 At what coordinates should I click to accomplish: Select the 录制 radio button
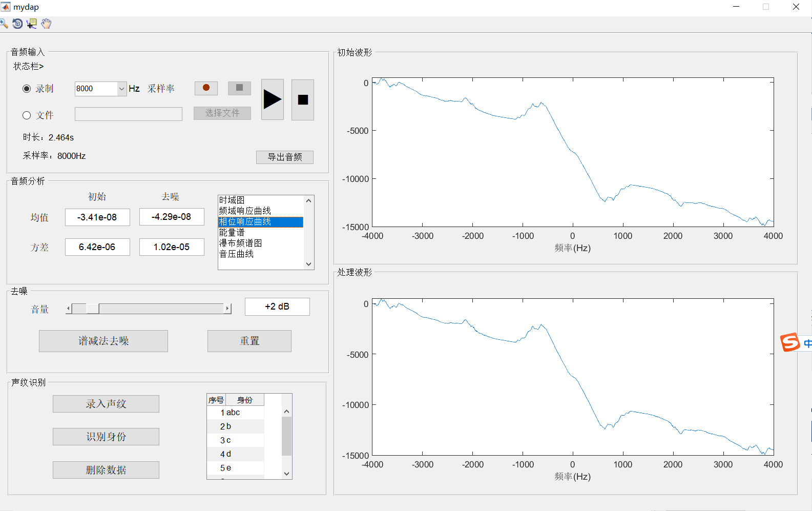(27, 89)
